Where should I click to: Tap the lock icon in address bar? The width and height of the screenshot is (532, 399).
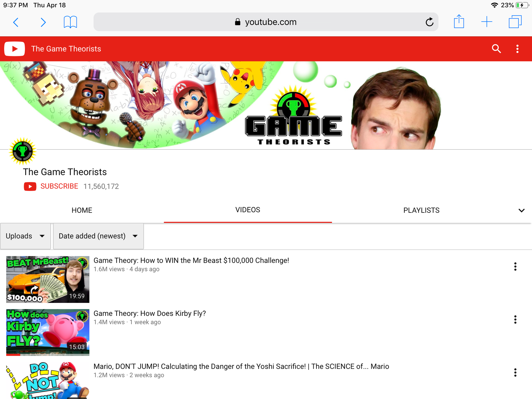(x=237, y=22)
